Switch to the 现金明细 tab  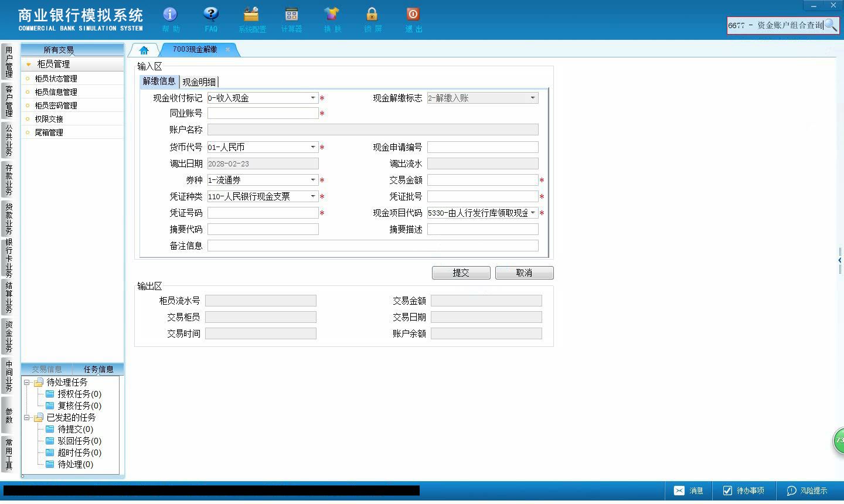pyautogui.click(x=199, y=82)
